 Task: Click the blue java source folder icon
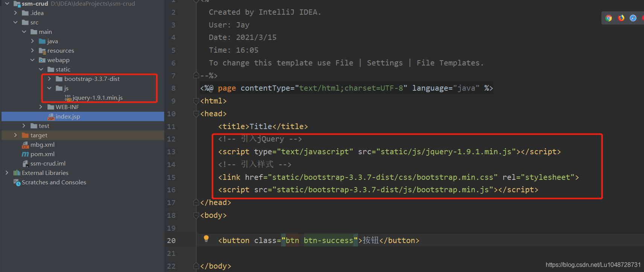point(42,41)
